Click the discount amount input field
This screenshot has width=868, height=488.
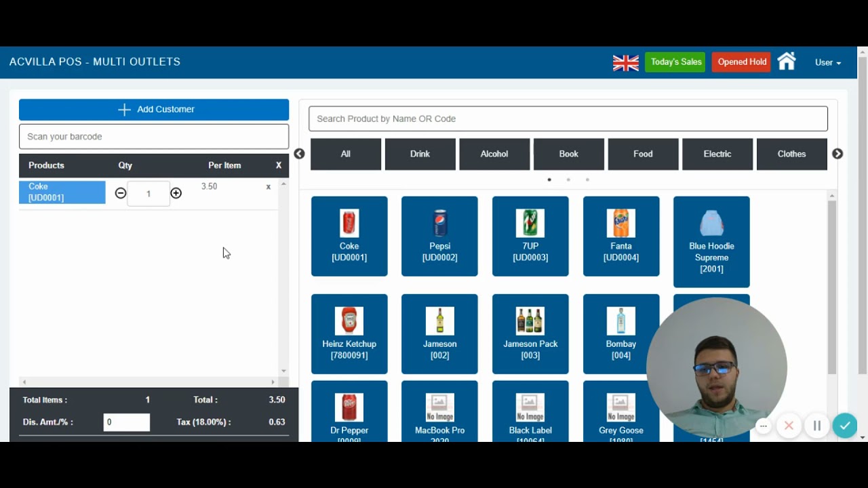(x=127, y=422)
